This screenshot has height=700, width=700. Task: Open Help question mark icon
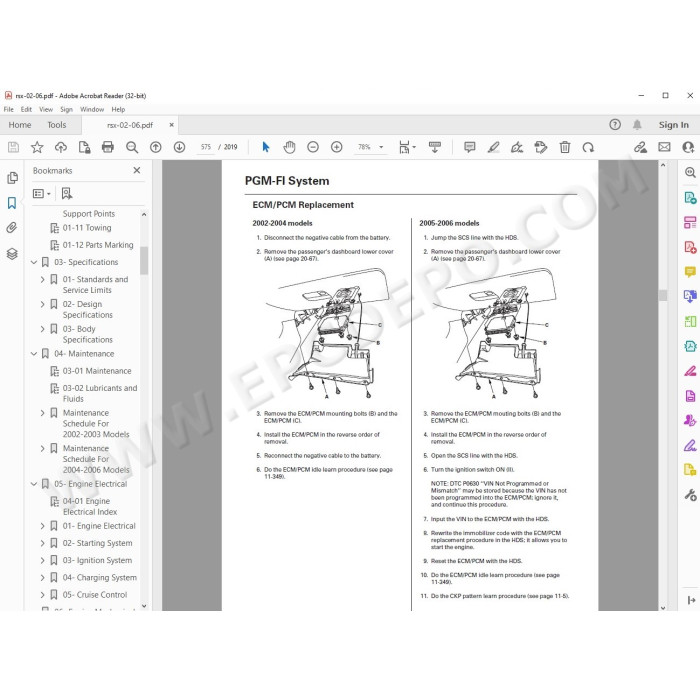pos(615,125)
